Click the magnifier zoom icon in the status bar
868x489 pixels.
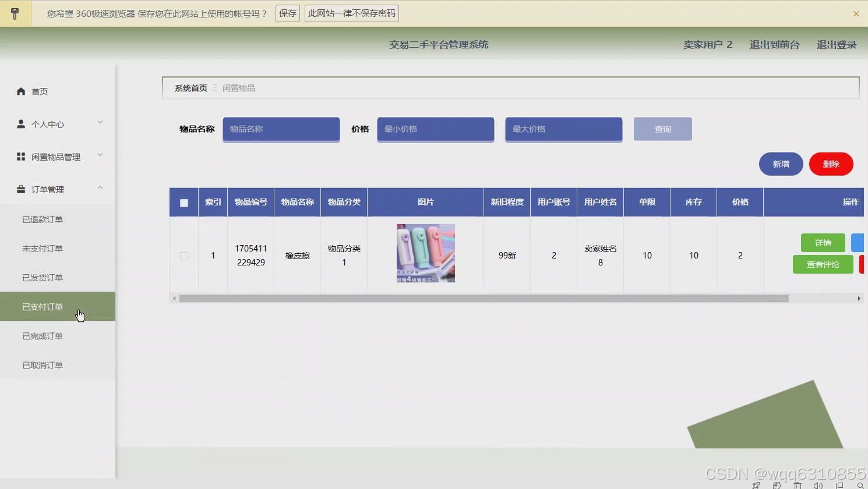coord(860,485)
